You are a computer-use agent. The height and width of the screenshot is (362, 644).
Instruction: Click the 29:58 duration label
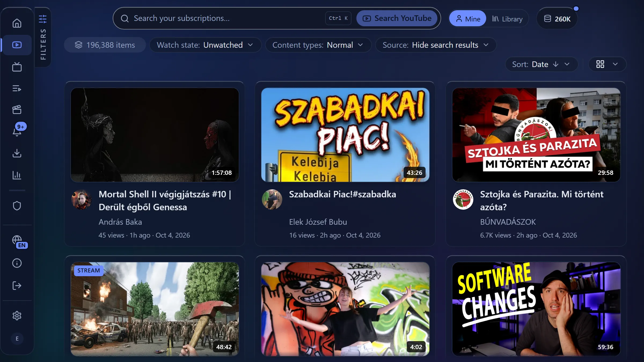(605, 173)
